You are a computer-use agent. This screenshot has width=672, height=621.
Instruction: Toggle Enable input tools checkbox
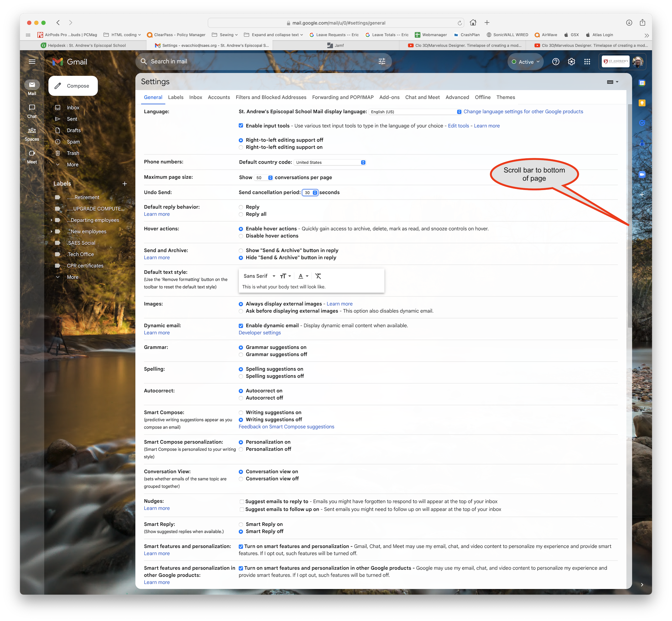[241, 125]
